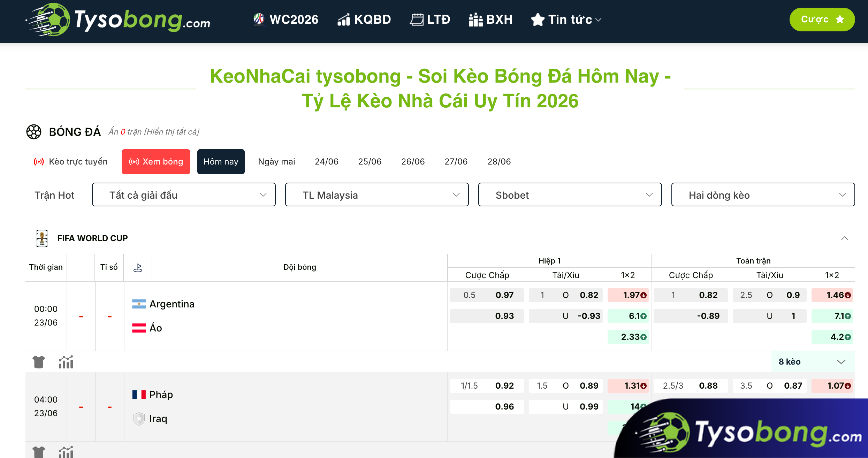Select the 27/06 date tab
Image resolution: width=868 pixels, height=458 pixels.
(x=456, y=161)
